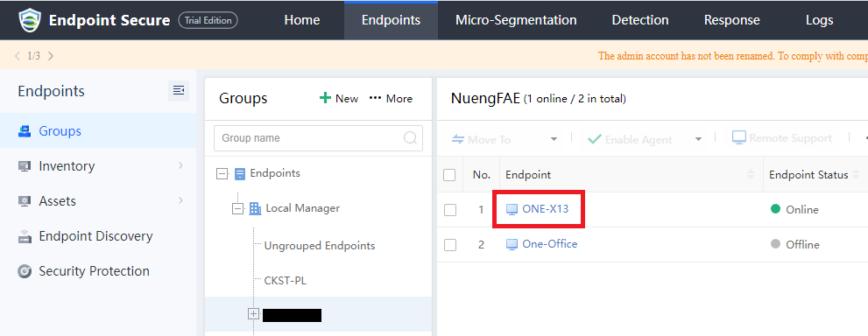Click the Local Manager building icon

pos(255,209)
